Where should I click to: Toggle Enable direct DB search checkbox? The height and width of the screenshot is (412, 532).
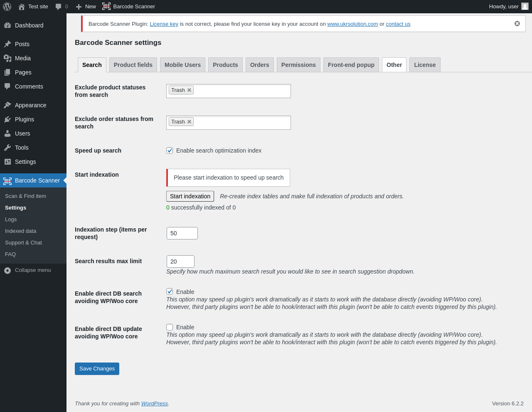[170, 291]
